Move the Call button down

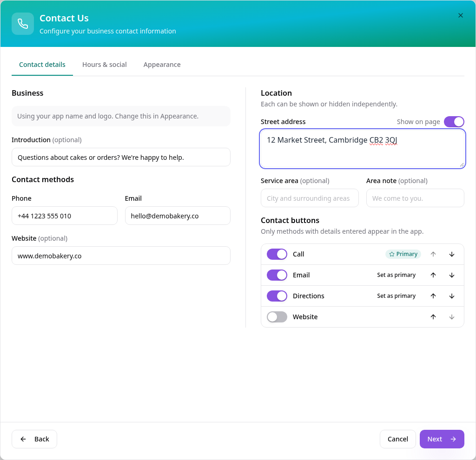pyautogui.click(x=452, y=254)
